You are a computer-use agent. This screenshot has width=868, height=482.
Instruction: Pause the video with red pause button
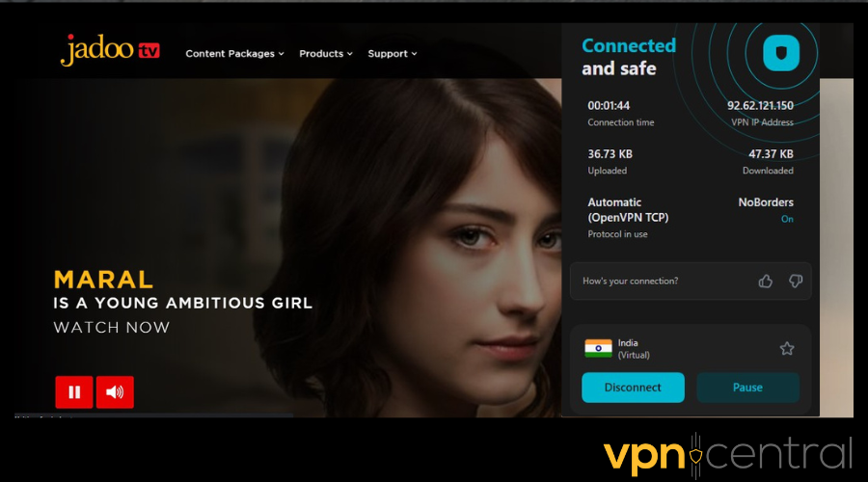(74, 392)
